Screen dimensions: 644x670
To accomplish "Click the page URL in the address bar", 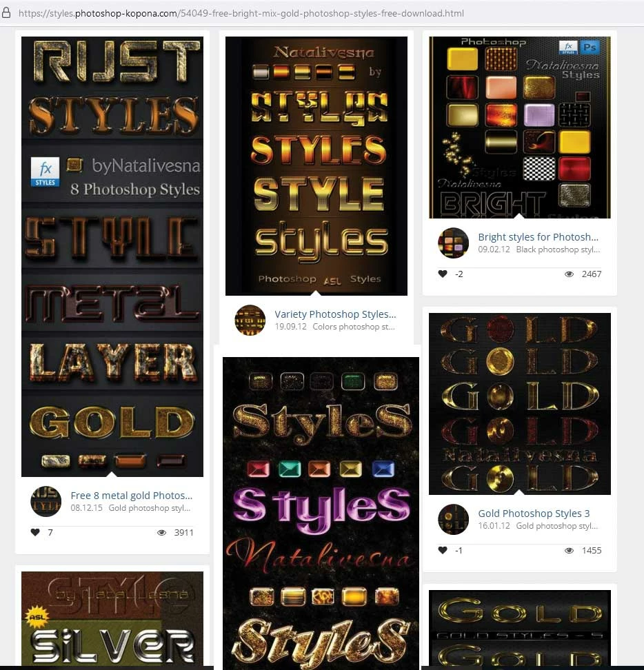I will coord(241,13).
